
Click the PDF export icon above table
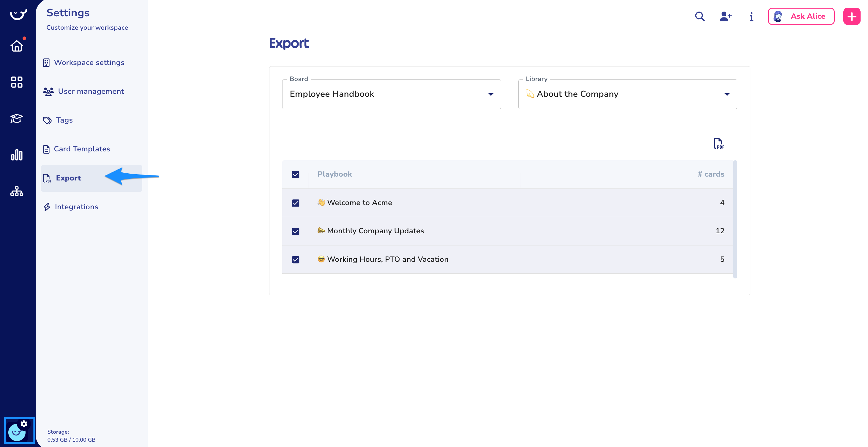click(718, 143)
